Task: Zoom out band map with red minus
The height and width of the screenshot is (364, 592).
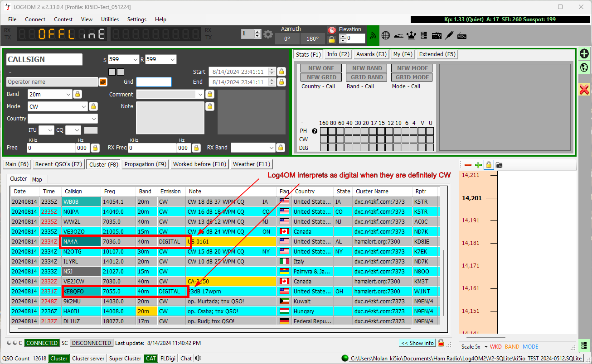Action: tap(468, 165)
